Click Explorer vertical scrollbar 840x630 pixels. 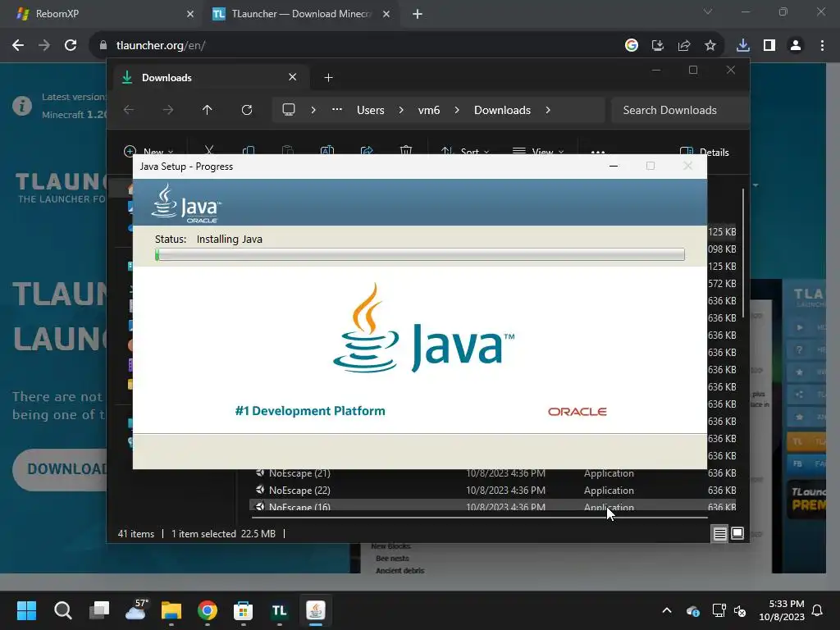coord(743,253)
